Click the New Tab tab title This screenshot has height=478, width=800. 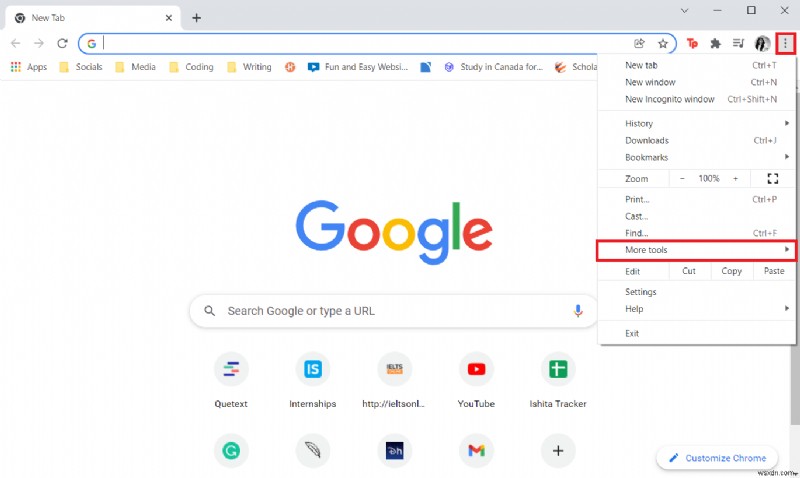click(x=48, y=18)
